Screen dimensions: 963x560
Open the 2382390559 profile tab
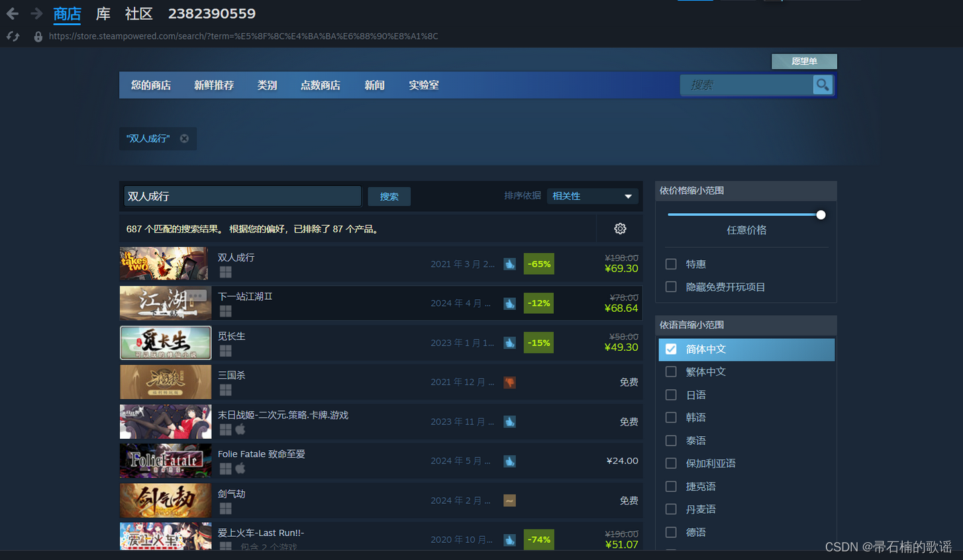tap(212, 14)
